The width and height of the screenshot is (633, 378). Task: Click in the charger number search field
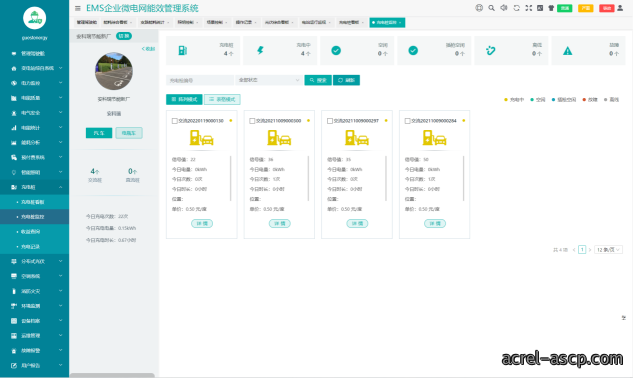200,80
